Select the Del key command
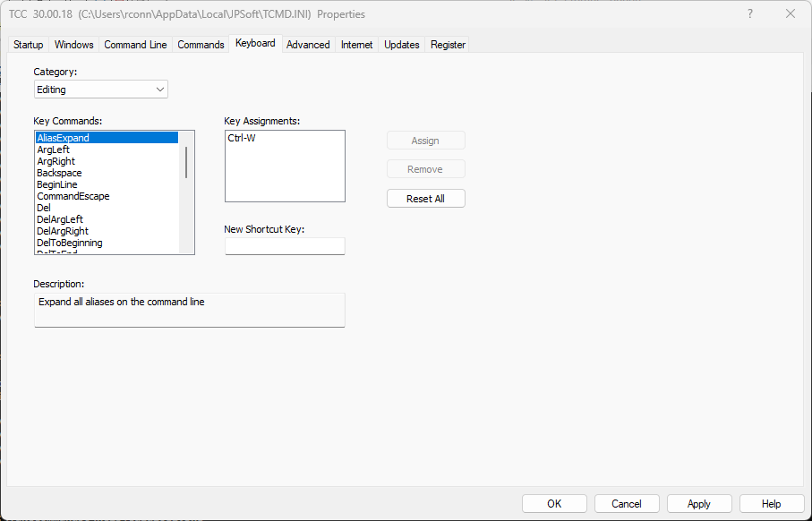Viewport: 812px width, 521px height. coord(107,208)
